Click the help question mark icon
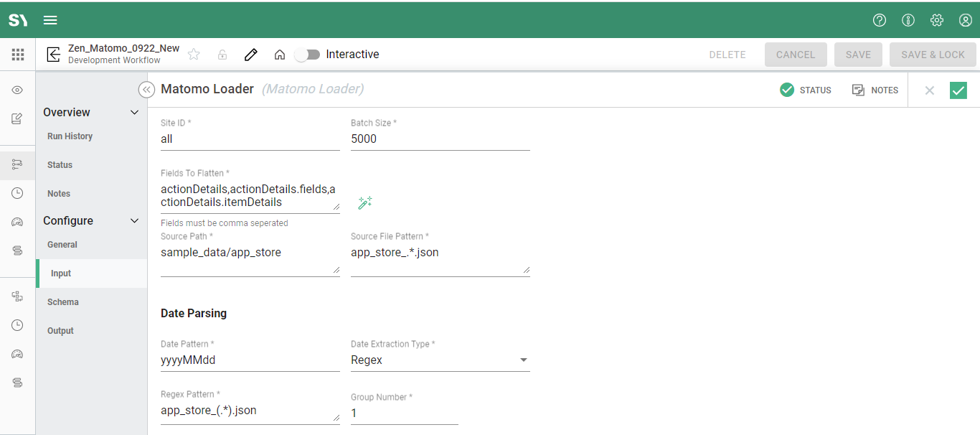The width and height of the screenshot is (980, 435). click(879, 20)
